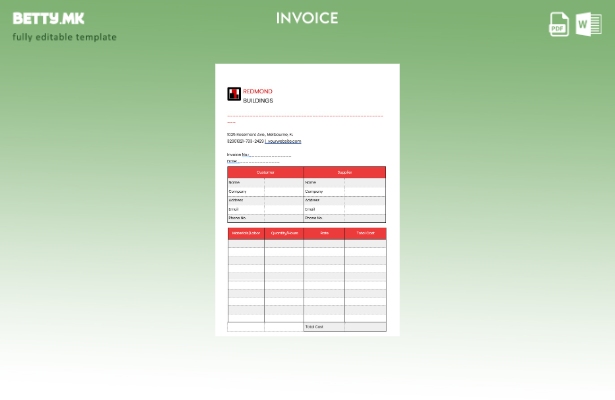The height and width of the screenshot is (400, 615).
Task: Click the Customer Phone No. field row
Action: pos(265,217)
